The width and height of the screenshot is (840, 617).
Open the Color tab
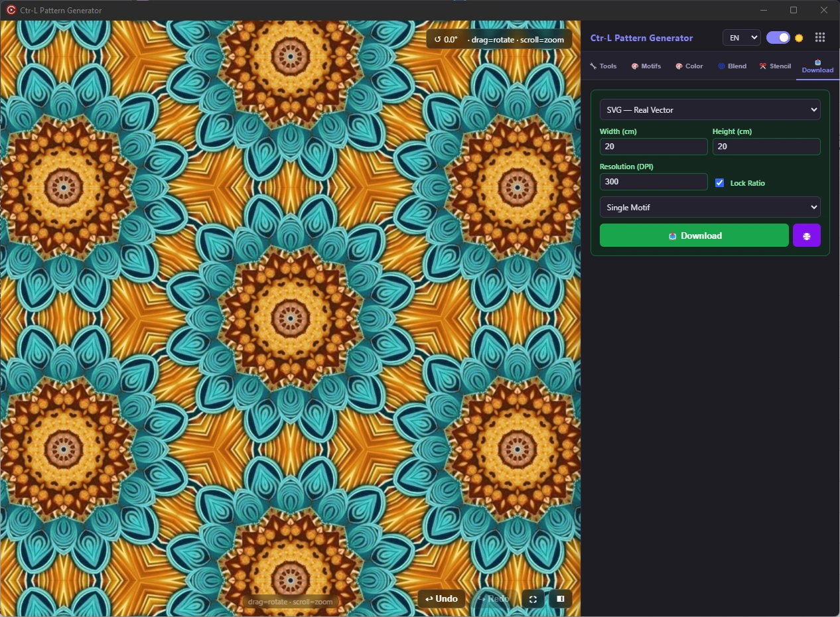(689, 66)
